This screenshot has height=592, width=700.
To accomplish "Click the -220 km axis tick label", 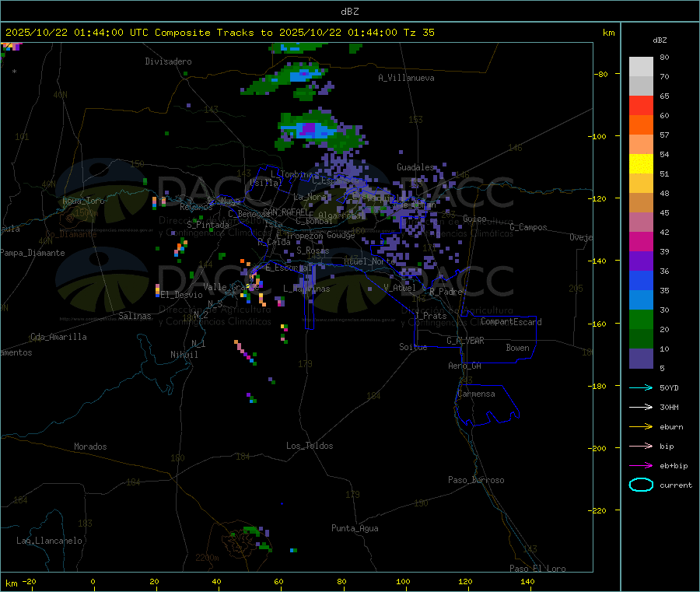I will pos(599,511).
